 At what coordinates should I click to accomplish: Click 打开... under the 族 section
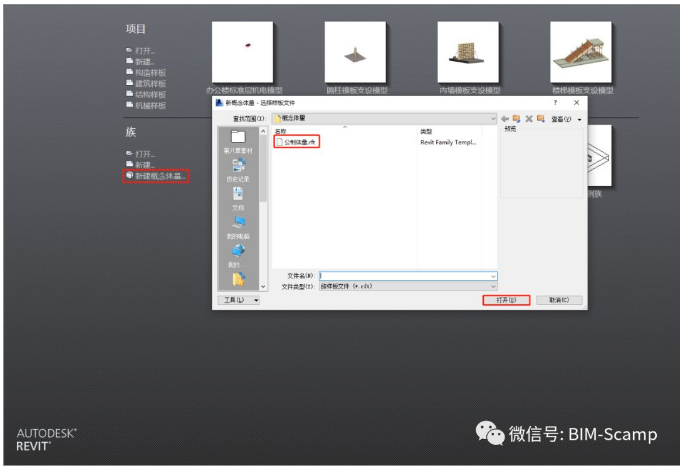point(145,154)
